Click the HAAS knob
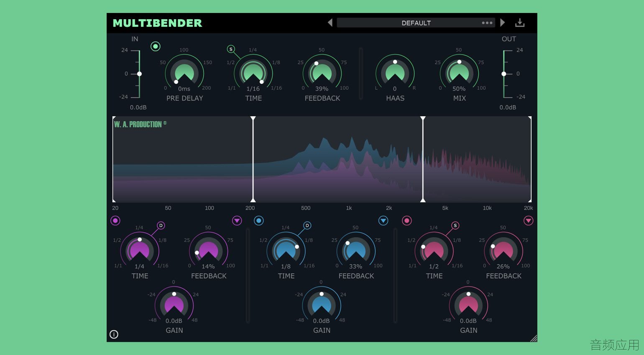The height and width of the screenshot is (355, 644). 395,72
